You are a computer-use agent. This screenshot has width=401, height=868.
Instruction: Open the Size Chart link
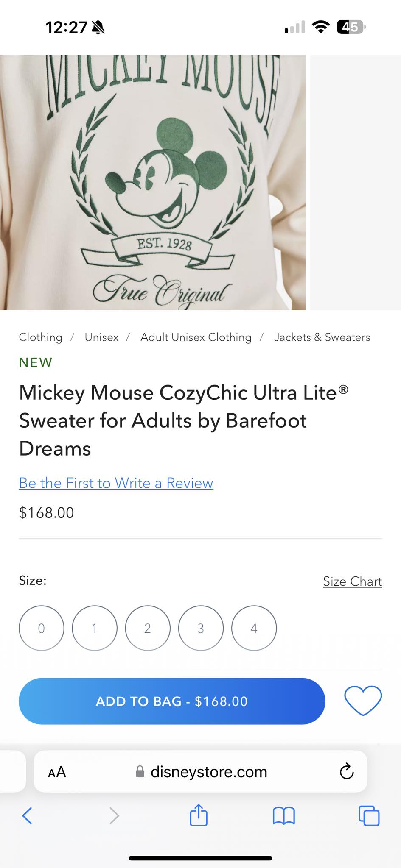(353, 581)
